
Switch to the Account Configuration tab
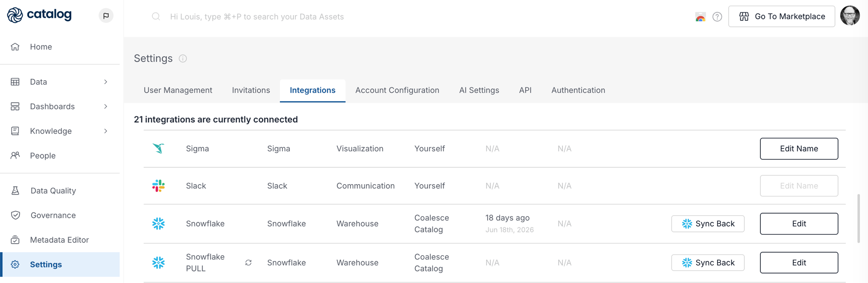(x=397, y=90)
